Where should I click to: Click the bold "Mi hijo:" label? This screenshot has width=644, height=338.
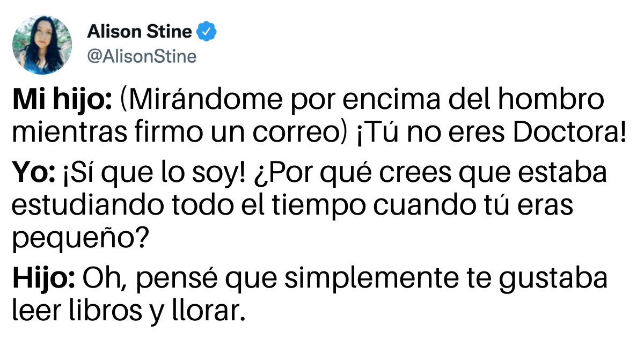point(62,100)
